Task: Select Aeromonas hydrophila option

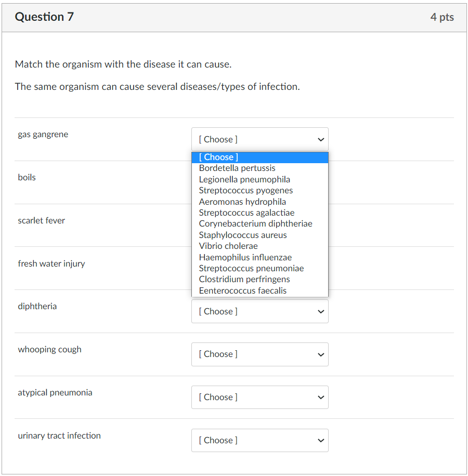Action: (x=259, y=202)
